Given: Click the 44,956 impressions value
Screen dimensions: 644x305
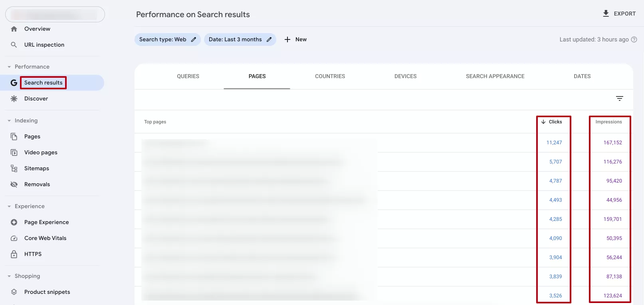Looking at the screenshot, I should [614, 200].
